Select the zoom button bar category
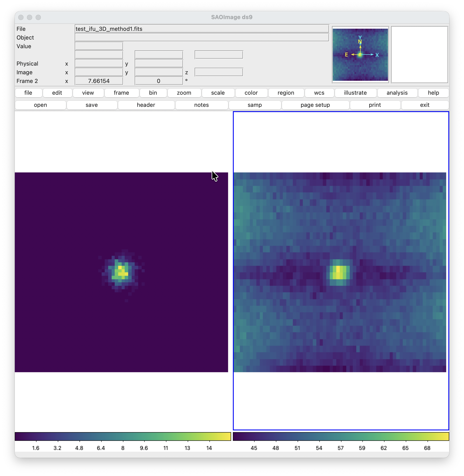The width and height of the screenshot is (464, 476). pos(184,93)
